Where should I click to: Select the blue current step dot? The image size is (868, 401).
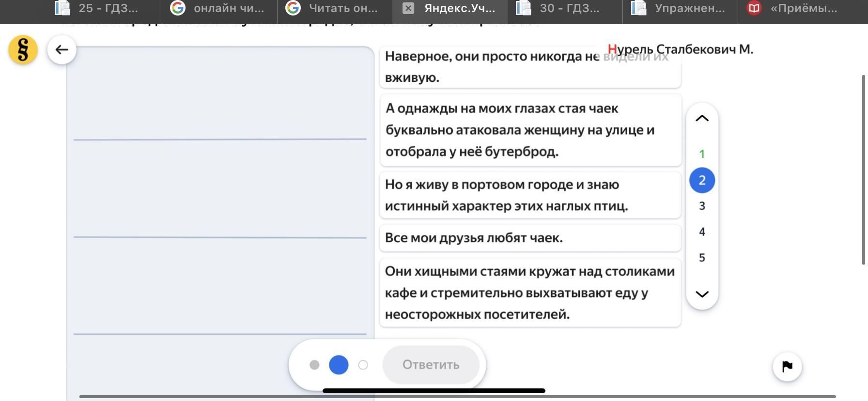[x=339, y=365]
